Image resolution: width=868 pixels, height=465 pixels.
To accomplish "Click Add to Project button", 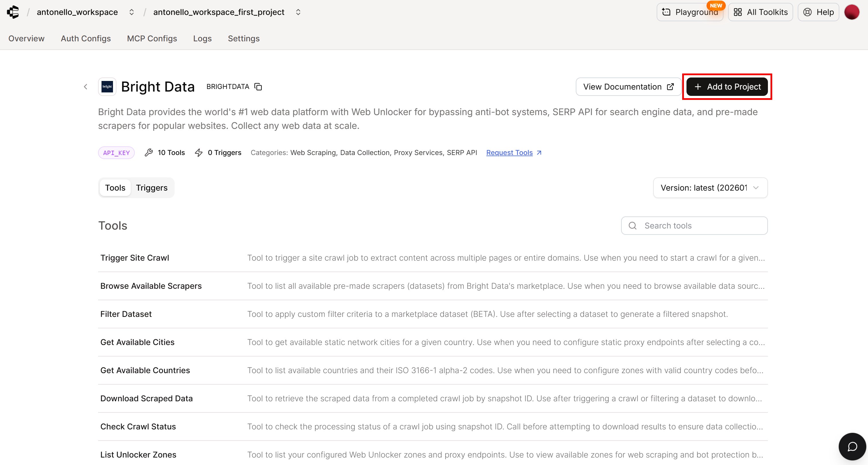I will point(727,87).
